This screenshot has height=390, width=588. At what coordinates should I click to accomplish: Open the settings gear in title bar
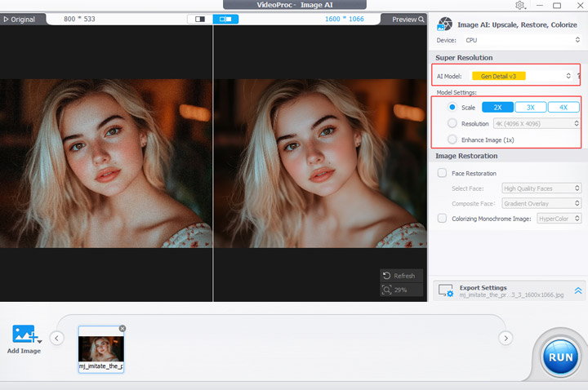tap(520, 5)
